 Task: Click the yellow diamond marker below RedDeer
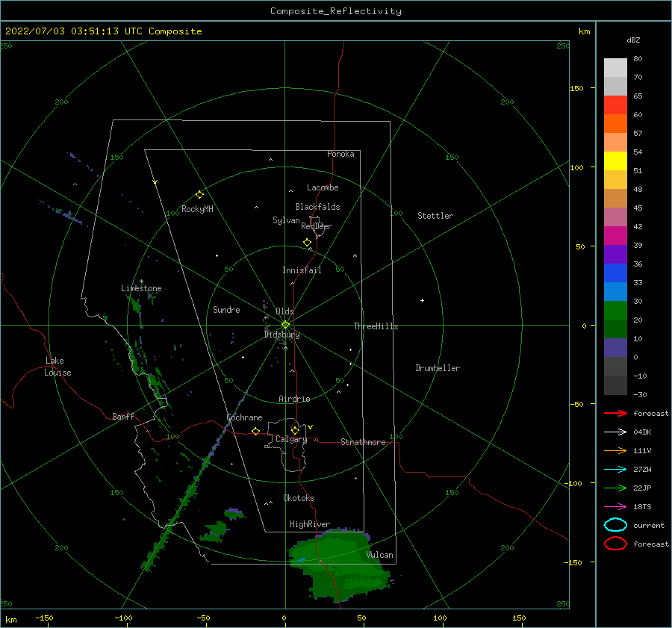tap(307, 243)
